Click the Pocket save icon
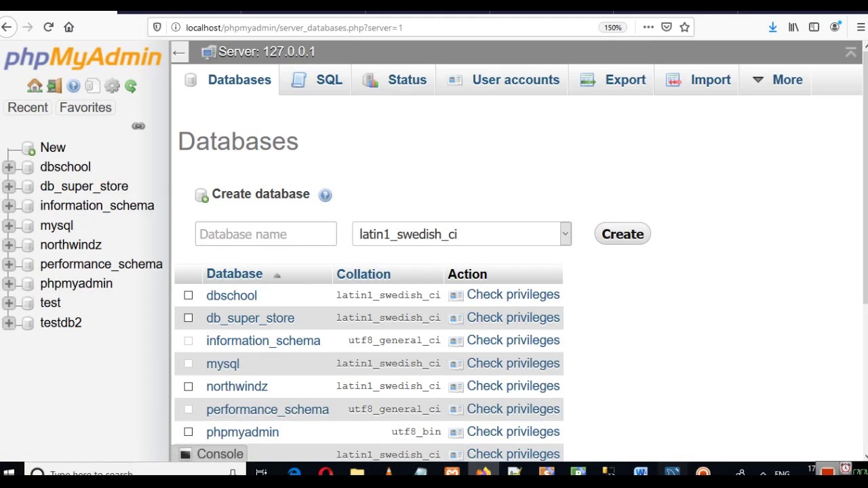Image resolution: width=868 pixels, height=488 pixels. (x=667, y=27)
